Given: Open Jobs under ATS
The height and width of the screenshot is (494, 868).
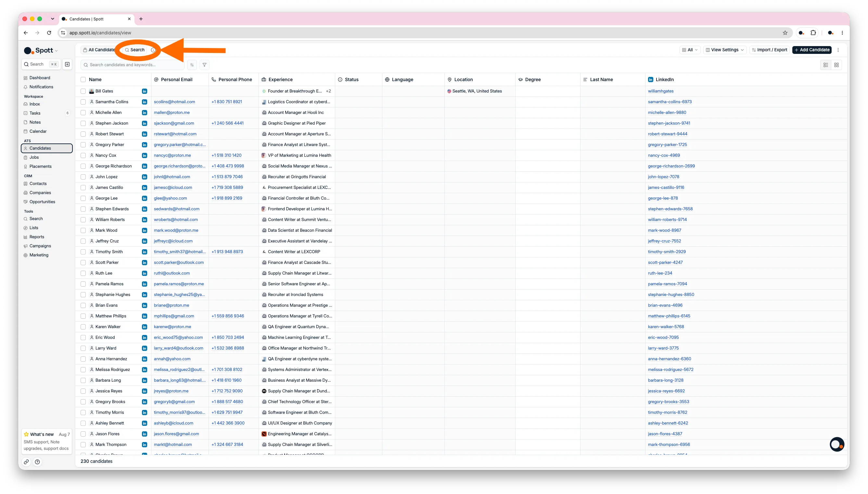Looking at the screenshot, I should pos(34,157).
